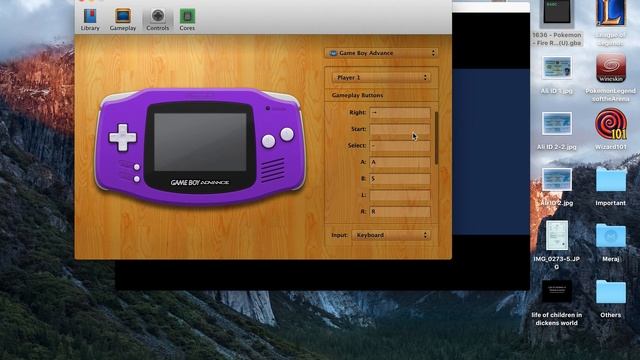Click the Select button on the Game Boy image
The height and width of the screenshot is (360, 640).
(x=137, y=179)
